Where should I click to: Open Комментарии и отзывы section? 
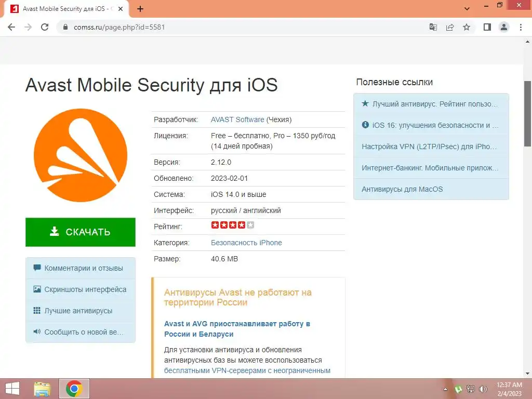point(81,268)
